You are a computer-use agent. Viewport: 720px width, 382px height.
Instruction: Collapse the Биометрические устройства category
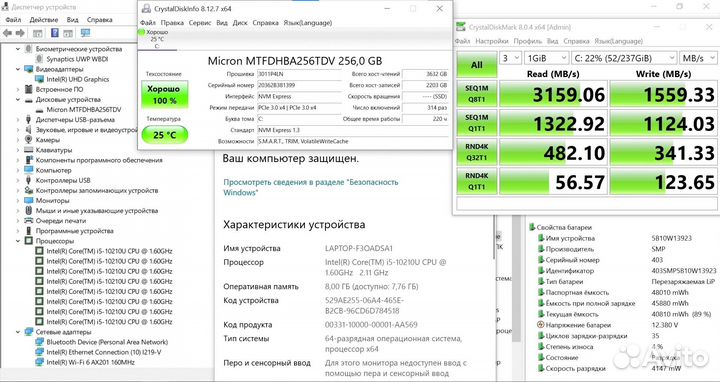pyautogui.click(x=18, y=49)
